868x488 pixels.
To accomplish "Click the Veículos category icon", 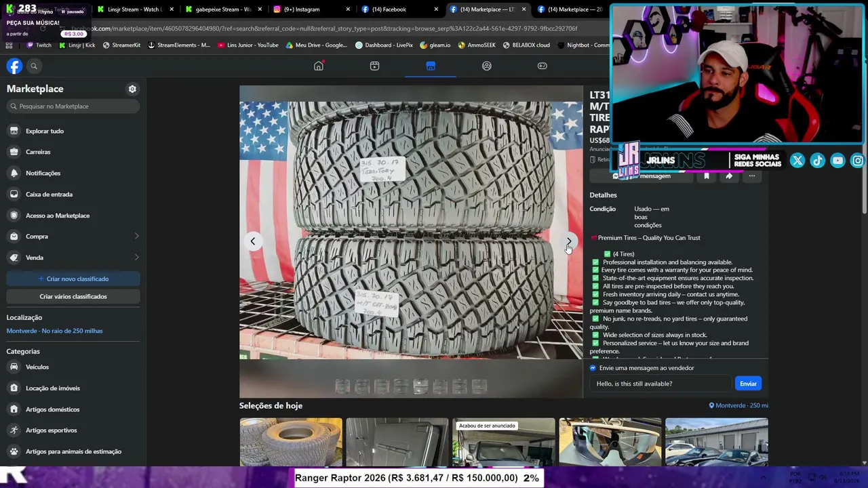I will pyautogui.click(x=14, y=367).
